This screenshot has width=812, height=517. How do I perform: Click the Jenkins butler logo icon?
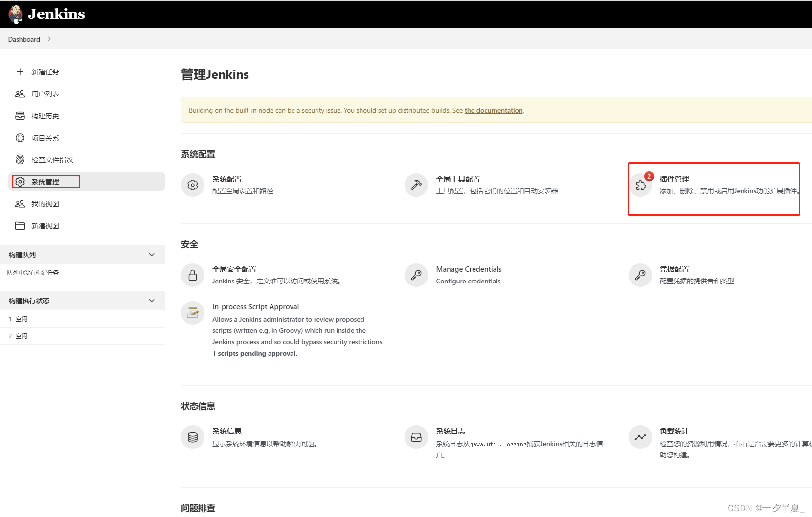(16, 14)
